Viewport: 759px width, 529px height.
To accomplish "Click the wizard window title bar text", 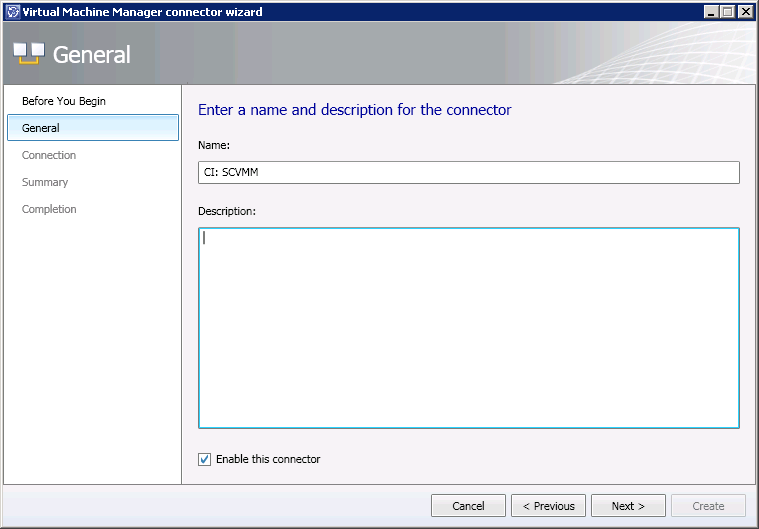I will coord(142,12).
